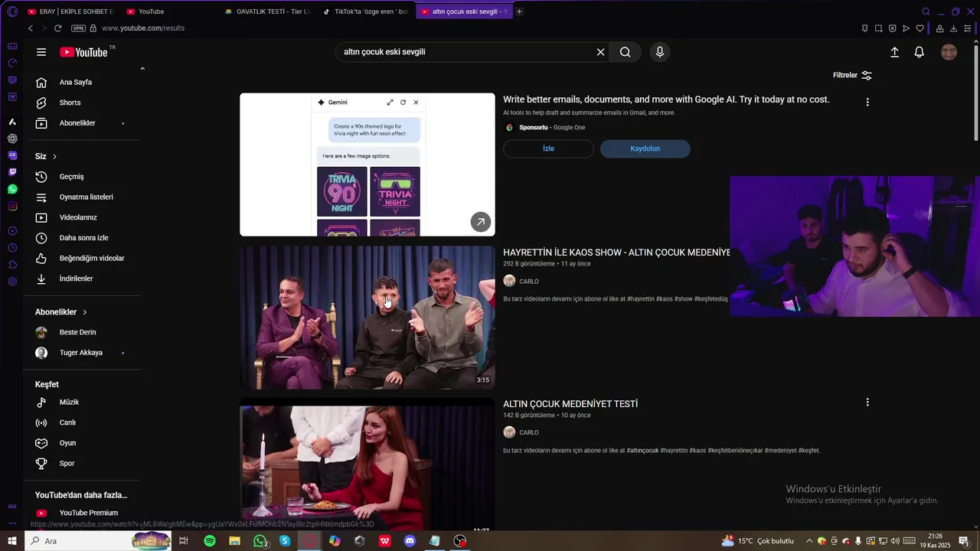980x551 pixels.
Task: Open CARLO channel under Medeniyet Testi
Action: [x=529, y=432]
